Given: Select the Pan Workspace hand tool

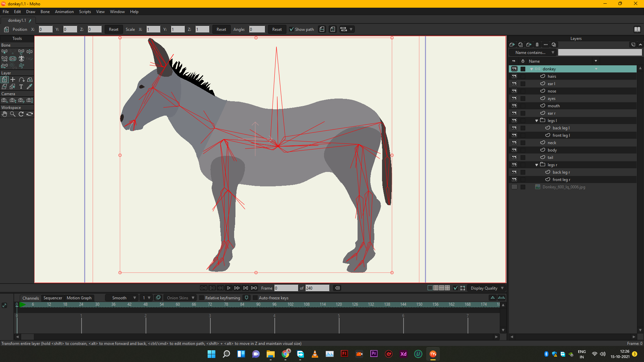Looking at the screenshot, I should coord(4,114).
